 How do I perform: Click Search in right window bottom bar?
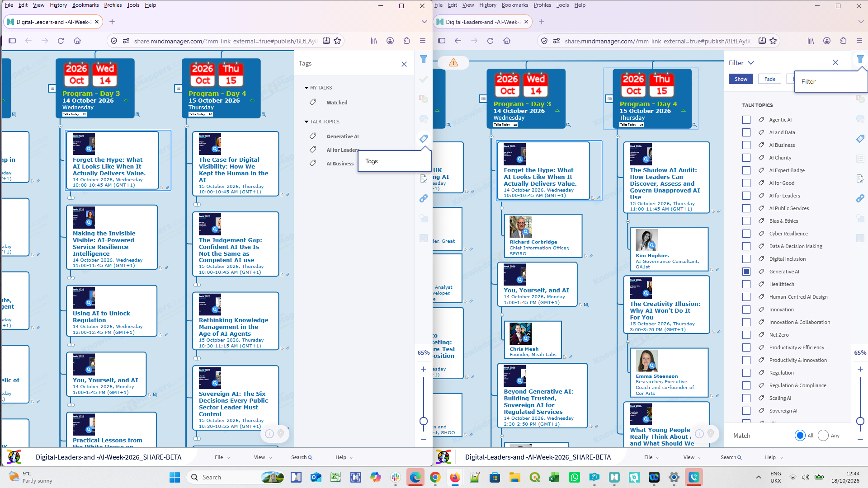(x=731, y=457)
